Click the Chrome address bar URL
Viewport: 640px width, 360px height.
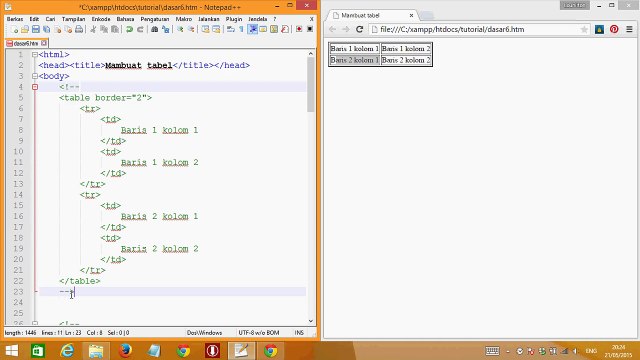452,29
